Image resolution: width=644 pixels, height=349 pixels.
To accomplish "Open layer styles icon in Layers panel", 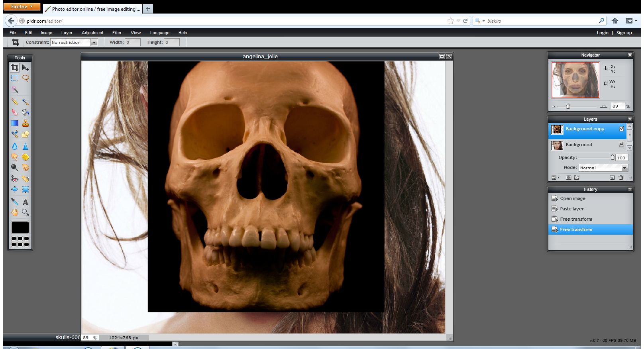I will [x=577, y=178].
